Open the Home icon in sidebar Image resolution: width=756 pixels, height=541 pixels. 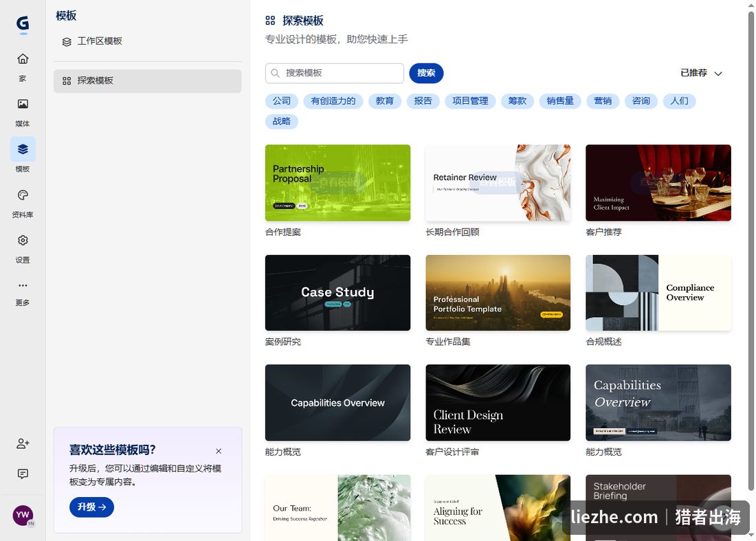coord(23,59)
